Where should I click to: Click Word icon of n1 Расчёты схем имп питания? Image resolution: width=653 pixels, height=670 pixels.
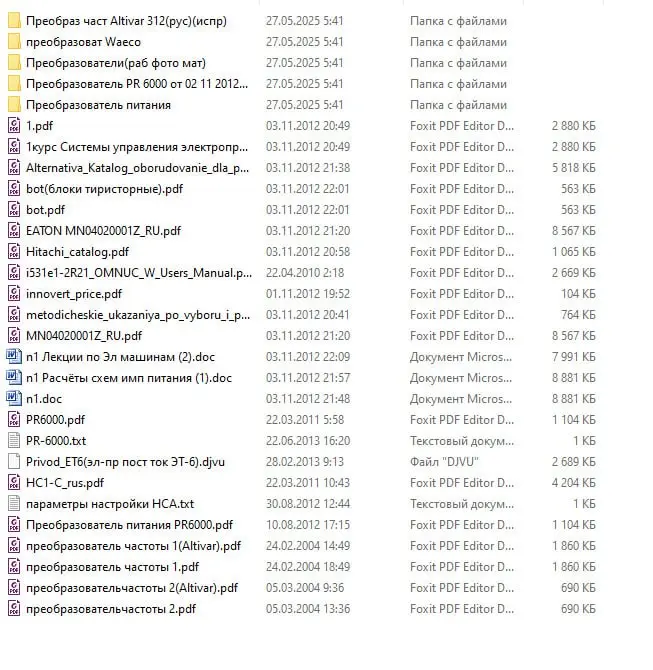(14, 377)
